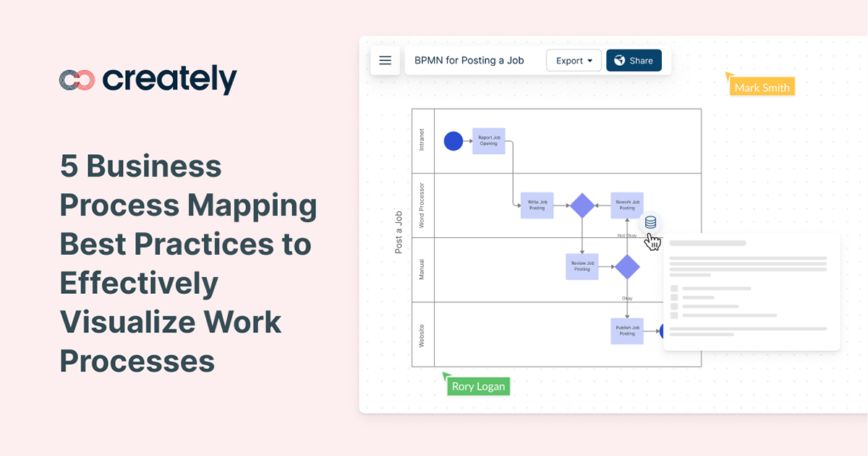Select the Word Processor swimlane label
This screenshot has height=456, width=868.
point(422,206)
